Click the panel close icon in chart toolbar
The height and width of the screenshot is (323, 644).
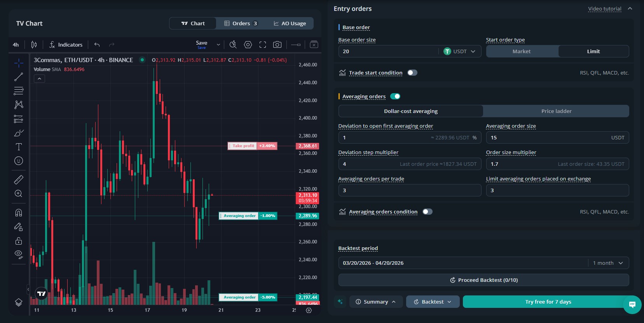point(314,45)
